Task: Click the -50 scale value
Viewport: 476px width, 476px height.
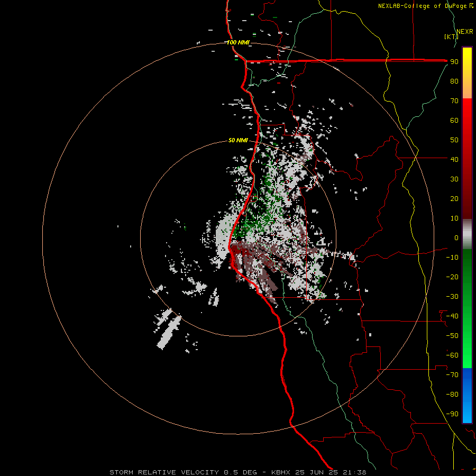Action: pyautogui.click(x=452, y=336)
